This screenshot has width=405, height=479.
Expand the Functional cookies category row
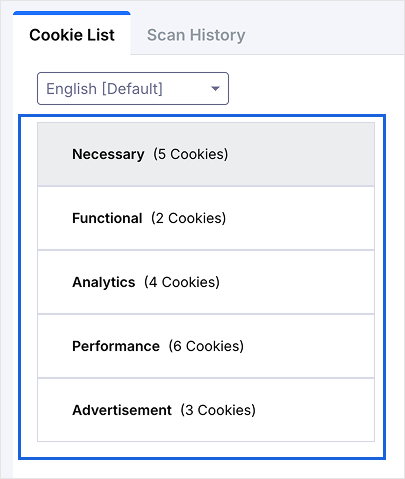(206, 218)
